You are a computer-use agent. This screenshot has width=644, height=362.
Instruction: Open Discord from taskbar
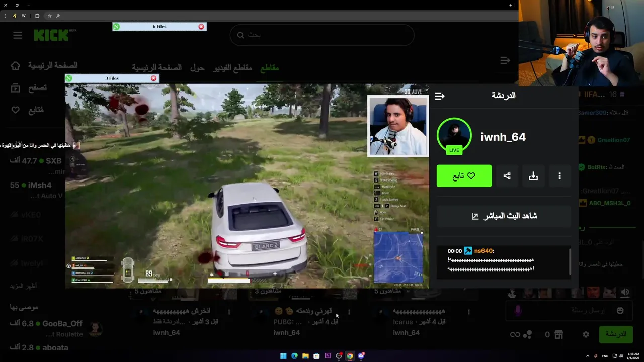361,356
